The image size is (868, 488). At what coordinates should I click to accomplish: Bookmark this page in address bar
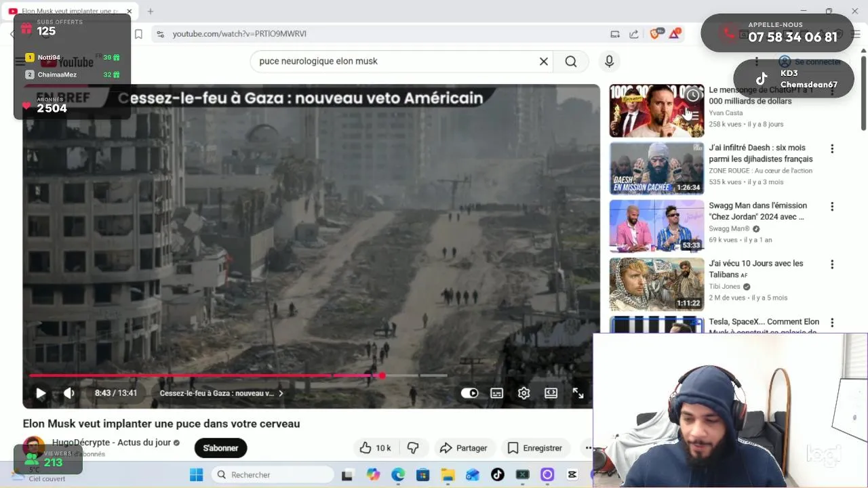click(x=138, y=34)
